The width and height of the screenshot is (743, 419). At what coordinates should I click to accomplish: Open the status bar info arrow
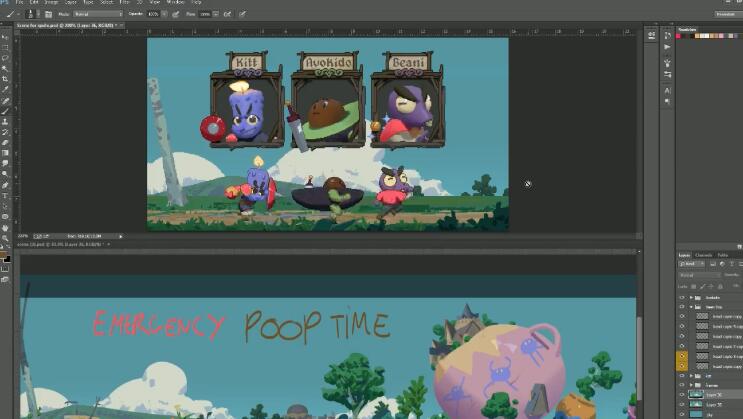120,236
